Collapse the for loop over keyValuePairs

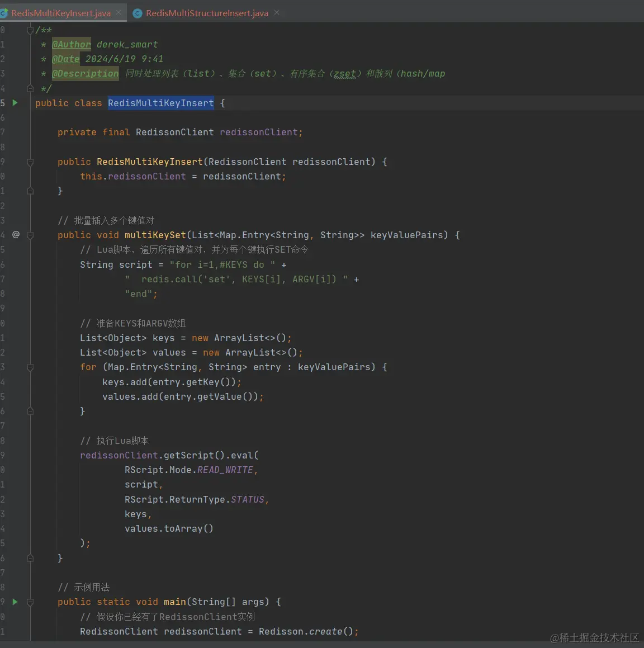[30, 367]
